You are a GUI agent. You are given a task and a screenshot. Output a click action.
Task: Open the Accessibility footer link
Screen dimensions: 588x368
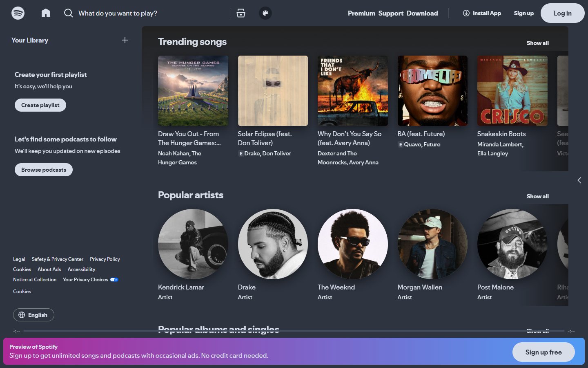click(81, 269)
